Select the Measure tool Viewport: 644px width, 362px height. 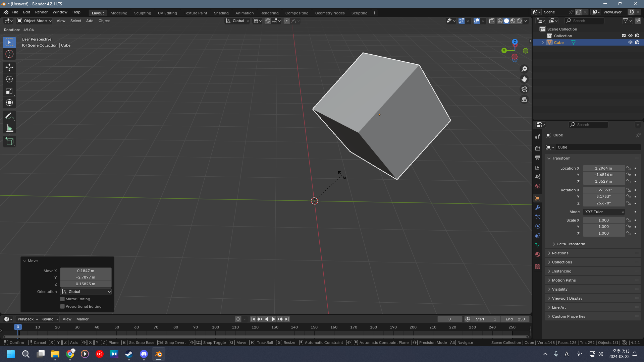click(x=9, y=128)
